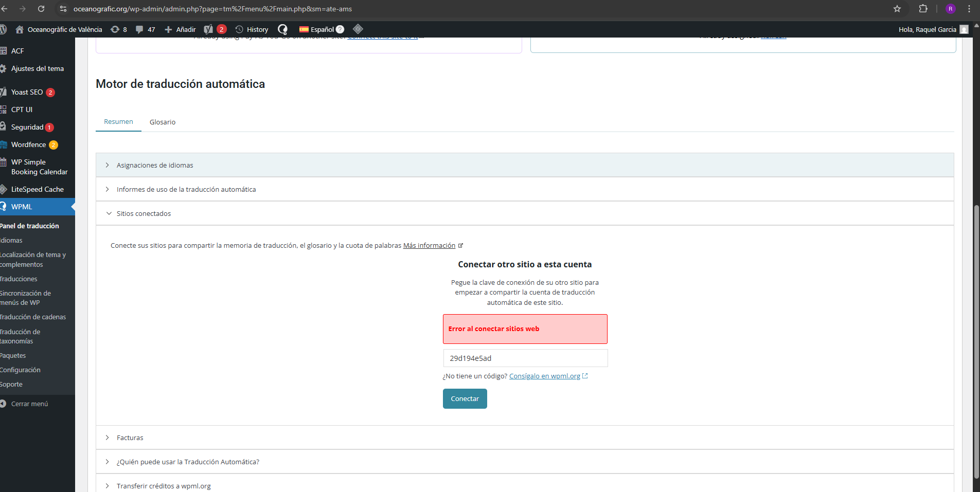Open the LiteSpeed diamond icon in admin bar
Viewport: 980px width, 492px height.
(358, 29)
